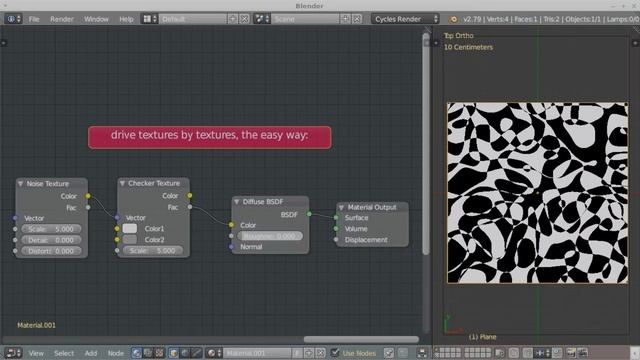Open the Checker Texture Color2 swatch

[130, 240]
